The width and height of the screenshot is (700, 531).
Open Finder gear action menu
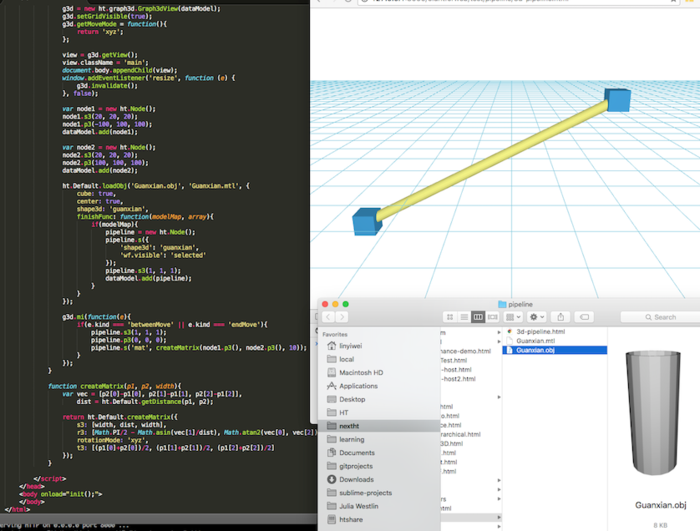(537, 317)
